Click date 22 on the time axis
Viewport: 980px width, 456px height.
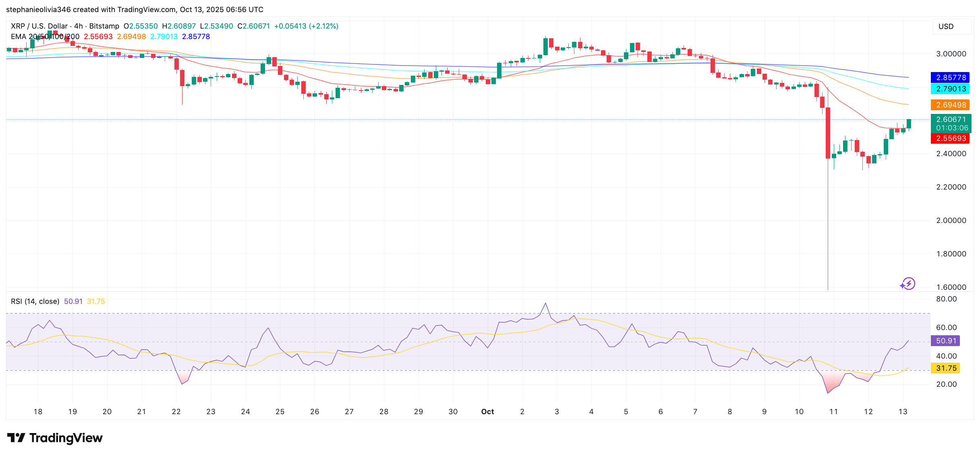pos(176,412)
